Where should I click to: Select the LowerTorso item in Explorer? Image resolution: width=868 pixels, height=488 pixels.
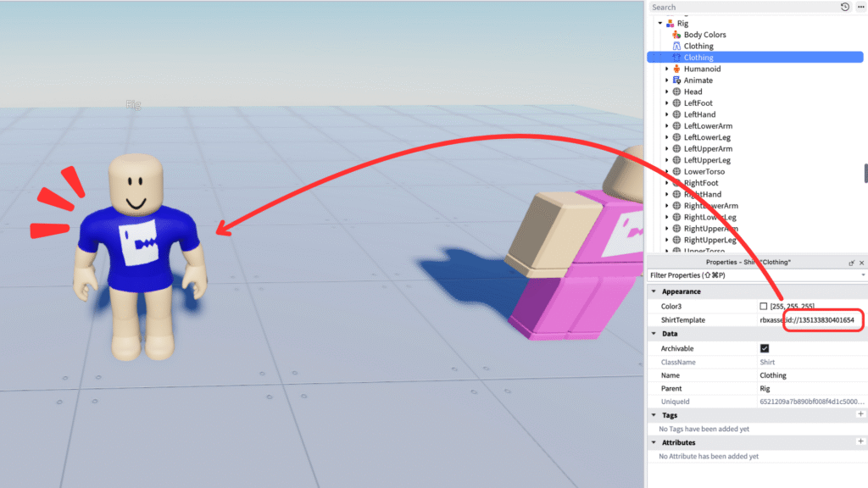pyautogui.click(x=704, y=171)
